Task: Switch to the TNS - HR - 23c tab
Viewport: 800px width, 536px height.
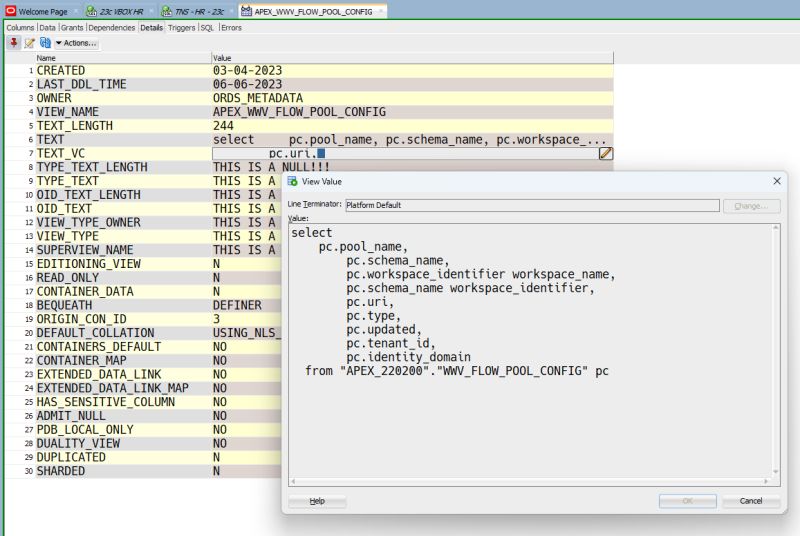Action: (199, 11)
